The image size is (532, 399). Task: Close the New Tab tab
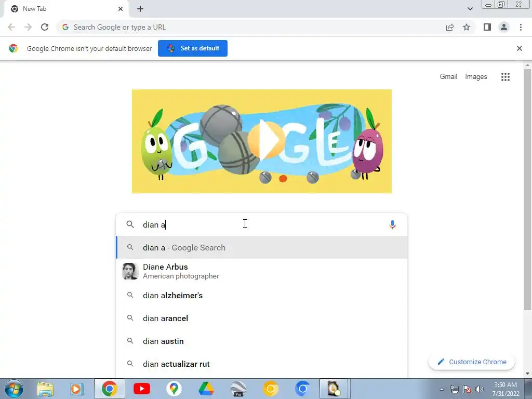121,9
